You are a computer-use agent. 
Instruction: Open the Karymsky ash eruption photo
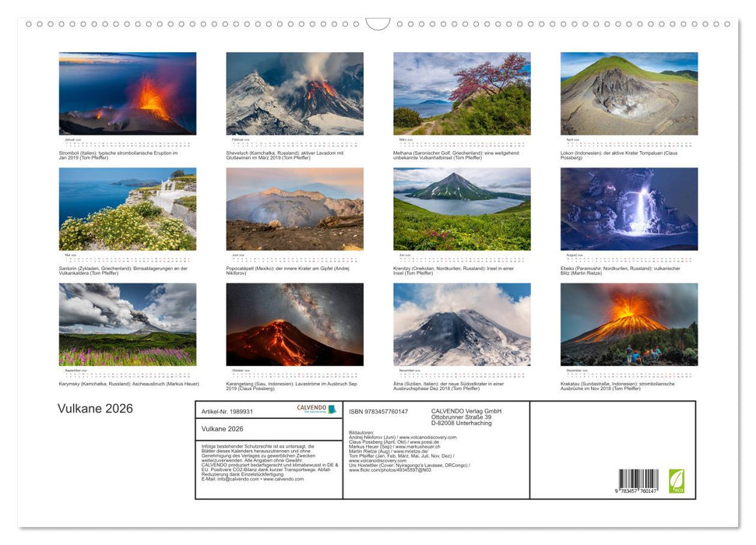[128, 324]
